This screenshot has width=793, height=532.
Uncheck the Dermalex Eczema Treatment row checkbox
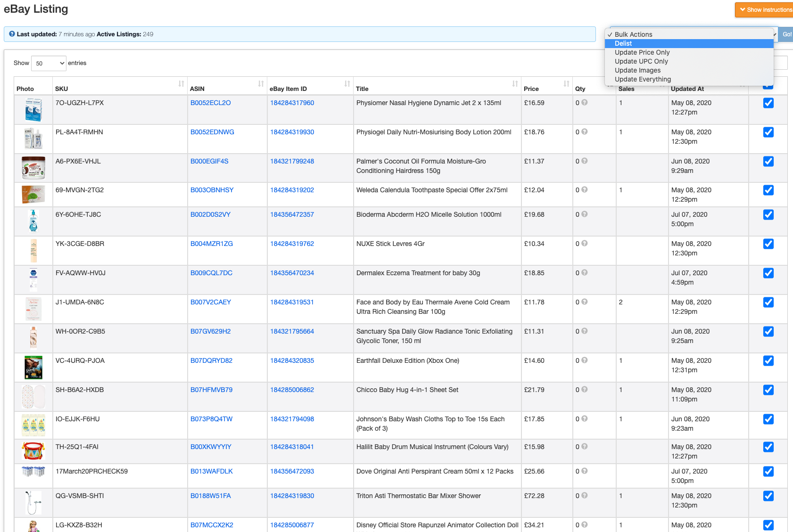point(768,273)
